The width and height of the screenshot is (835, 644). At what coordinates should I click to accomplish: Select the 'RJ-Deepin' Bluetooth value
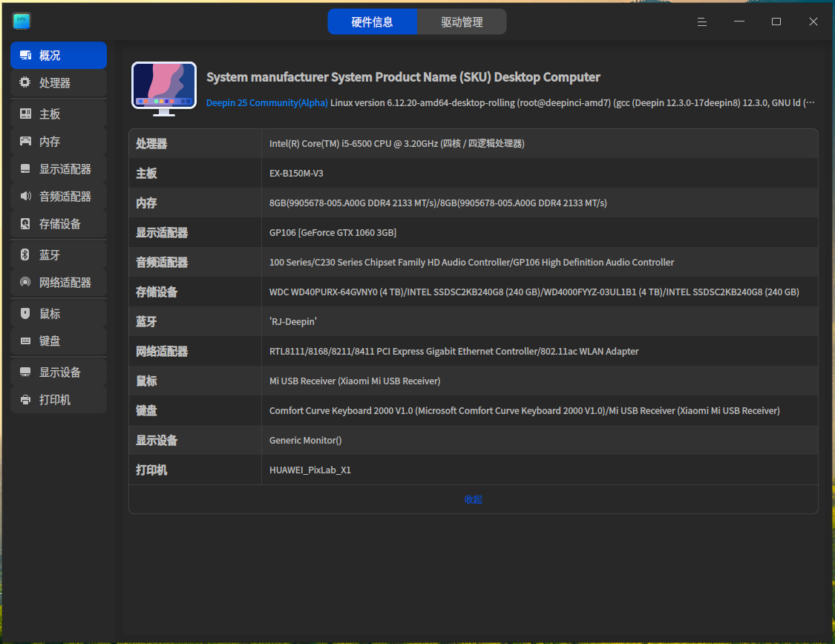293,322
